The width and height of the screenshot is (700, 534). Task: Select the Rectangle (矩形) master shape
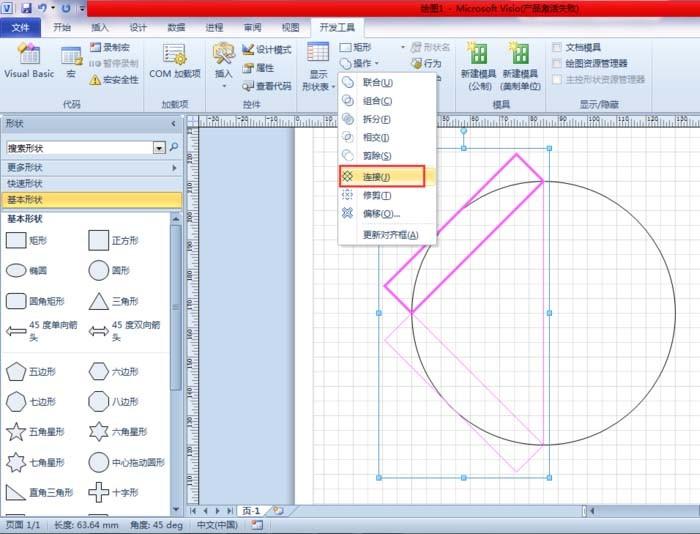pos(26,240)
